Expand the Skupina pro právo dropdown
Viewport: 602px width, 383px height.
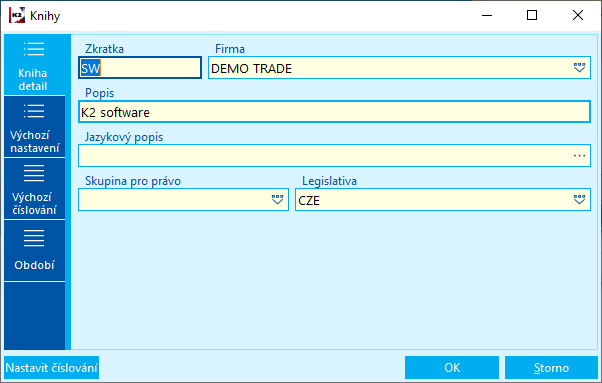pos(277,200)
